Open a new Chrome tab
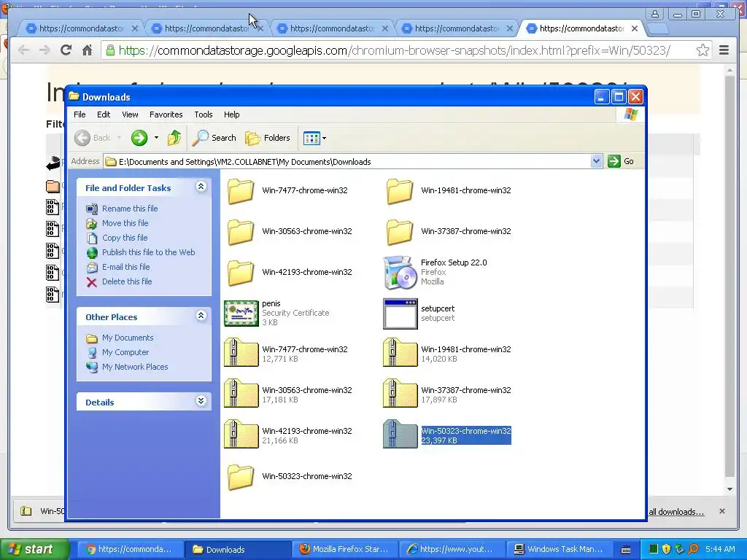747x560 pixels. (x=659, y=28)
